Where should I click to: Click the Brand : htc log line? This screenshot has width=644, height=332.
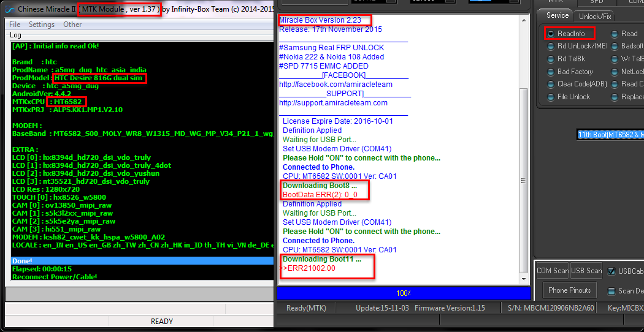34,62
